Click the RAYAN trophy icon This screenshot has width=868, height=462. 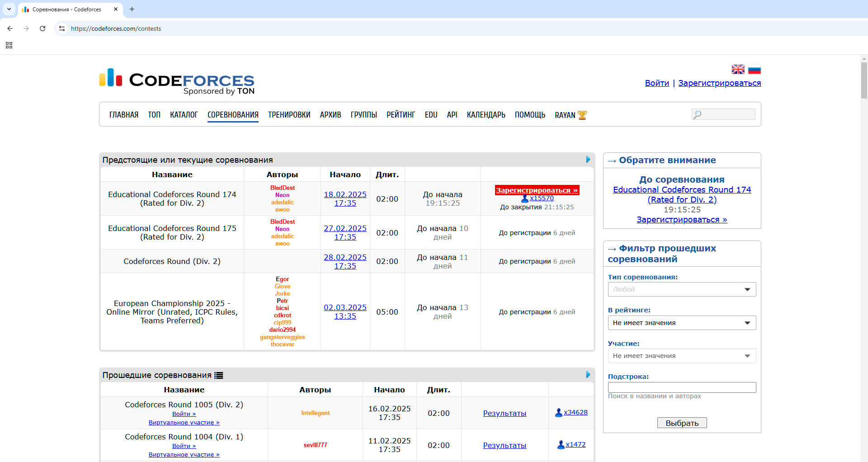click(582, 115)
